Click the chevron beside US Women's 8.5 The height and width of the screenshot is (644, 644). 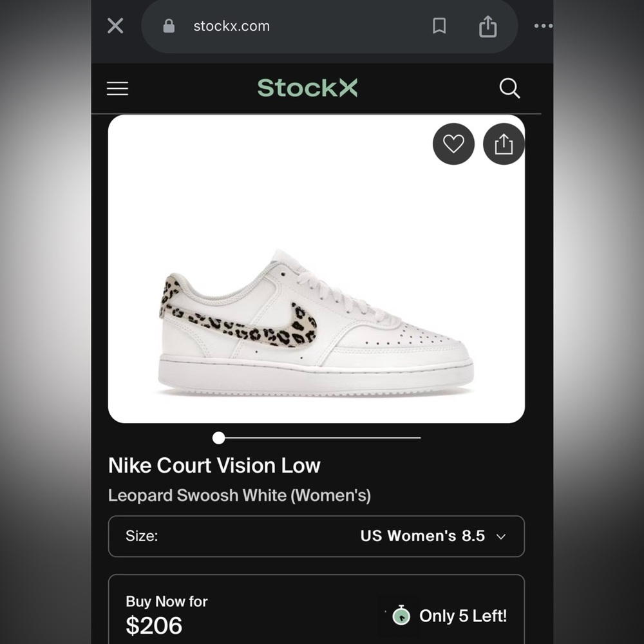[500, 537]
